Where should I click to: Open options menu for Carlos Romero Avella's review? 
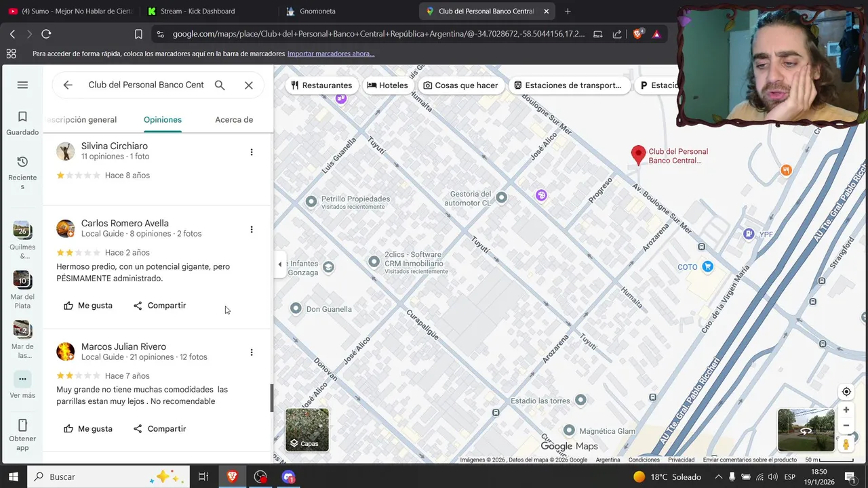[252, 229]
